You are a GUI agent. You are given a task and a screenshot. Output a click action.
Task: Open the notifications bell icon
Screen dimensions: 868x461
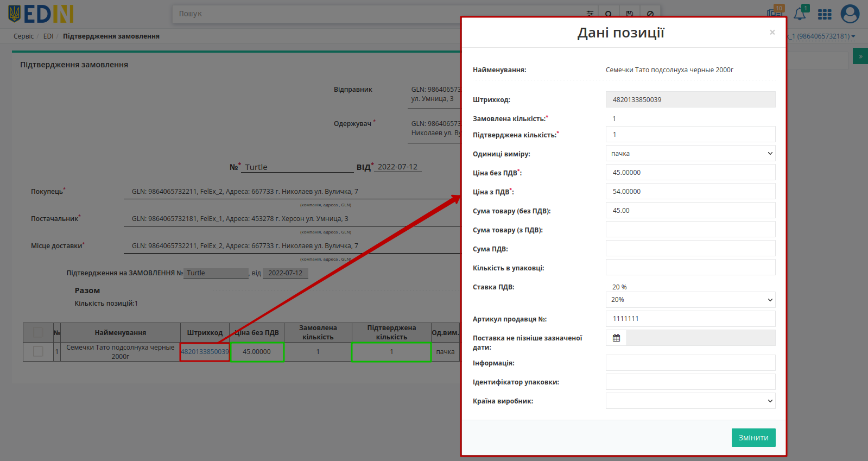coord(800,14)
